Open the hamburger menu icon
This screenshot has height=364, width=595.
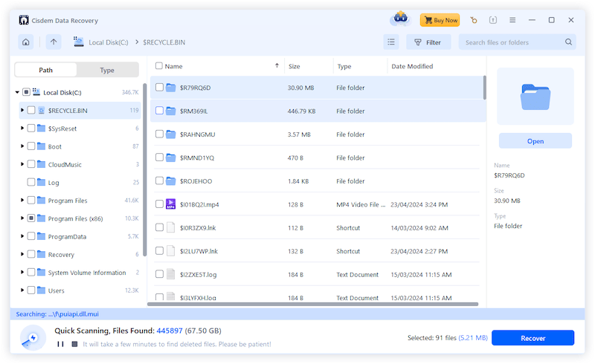[512, 20]
